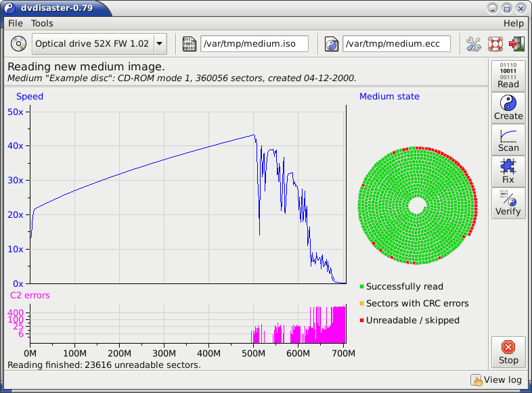The width and height of the screenshot is (532, 393).
Task: Open the Help menu
Action: coord(513,23)
